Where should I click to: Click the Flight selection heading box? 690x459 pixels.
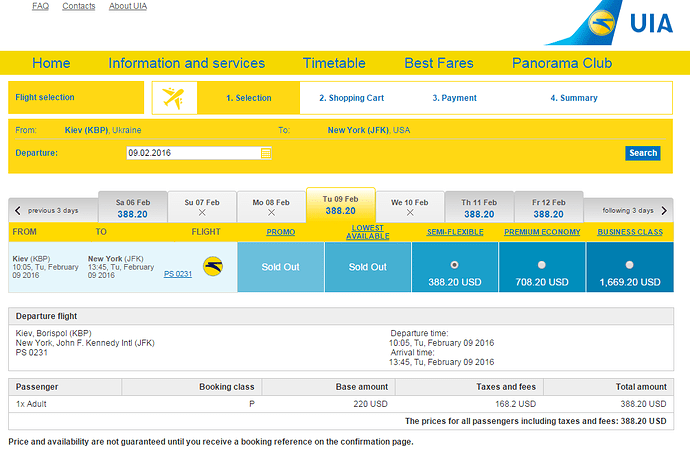[76, 97]
